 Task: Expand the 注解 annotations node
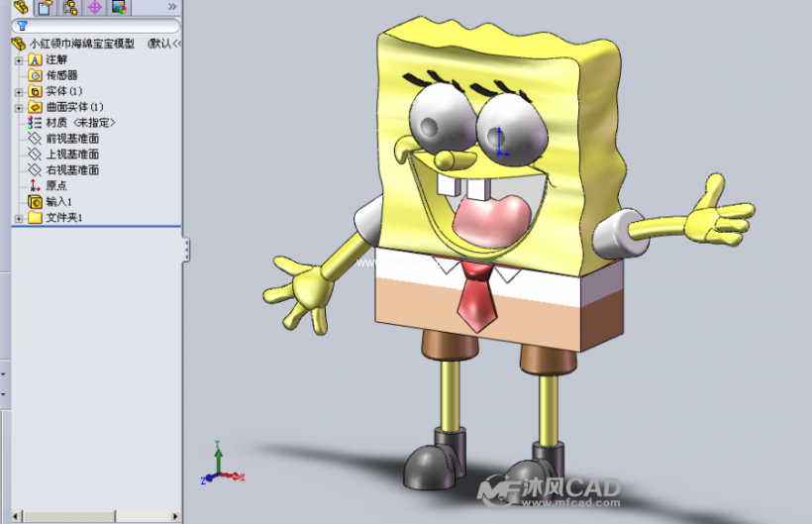pos(19,60)
